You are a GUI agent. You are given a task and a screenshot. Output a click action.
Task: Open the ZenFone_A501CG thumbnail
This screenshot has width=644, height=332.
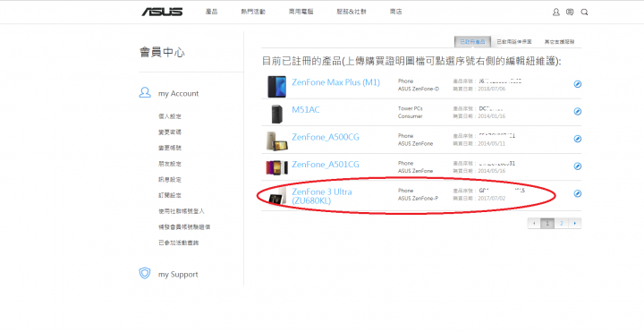click(x=276, y=167)
